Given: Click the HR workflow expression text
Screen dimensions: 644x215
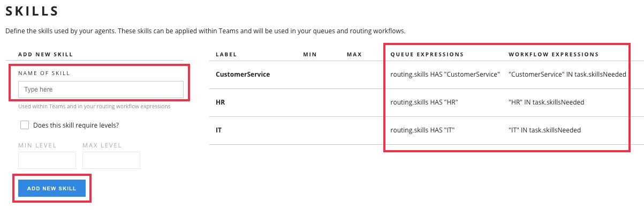Looking at the screenshot, I should (x=546, y=102).
